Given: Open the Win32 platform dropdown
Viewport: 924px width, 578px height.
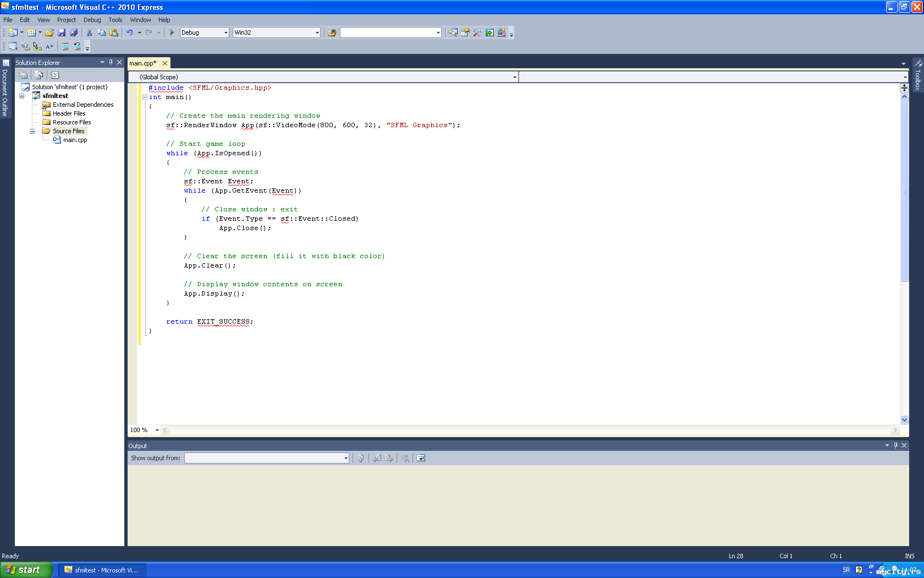Looking at the screenshot, I should tap(317, 32).
